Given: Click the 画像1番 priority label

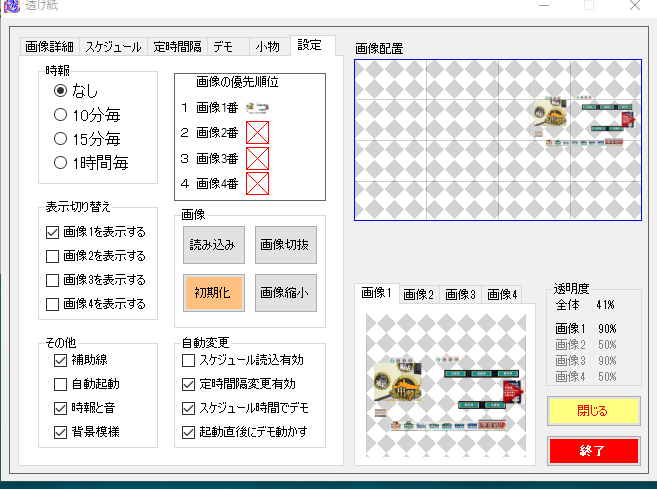Looking at the screenshot, I should [217, 108].
